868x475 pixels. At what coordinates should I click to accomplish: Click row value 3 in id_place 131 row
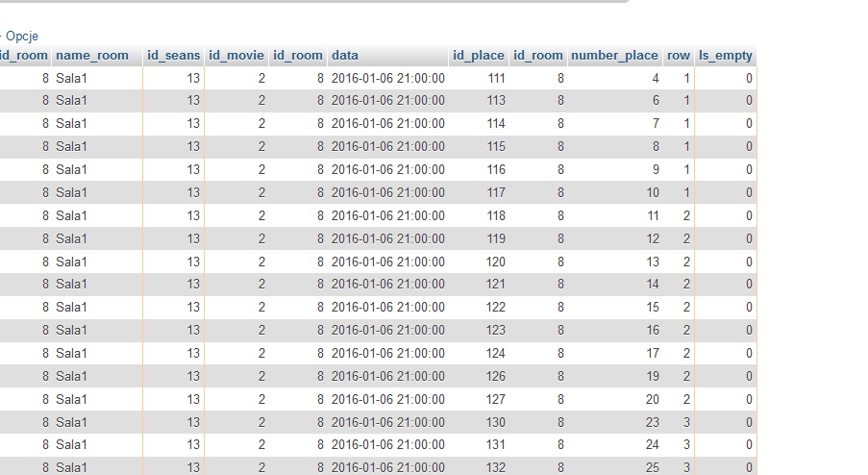click(x=686, y=445)
